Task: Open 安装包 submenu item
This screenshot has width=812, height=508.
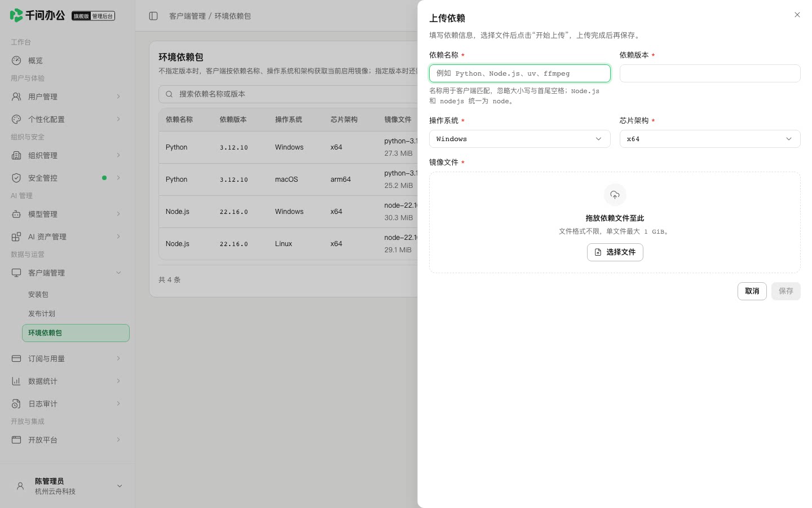Action: tap(76, 295)
